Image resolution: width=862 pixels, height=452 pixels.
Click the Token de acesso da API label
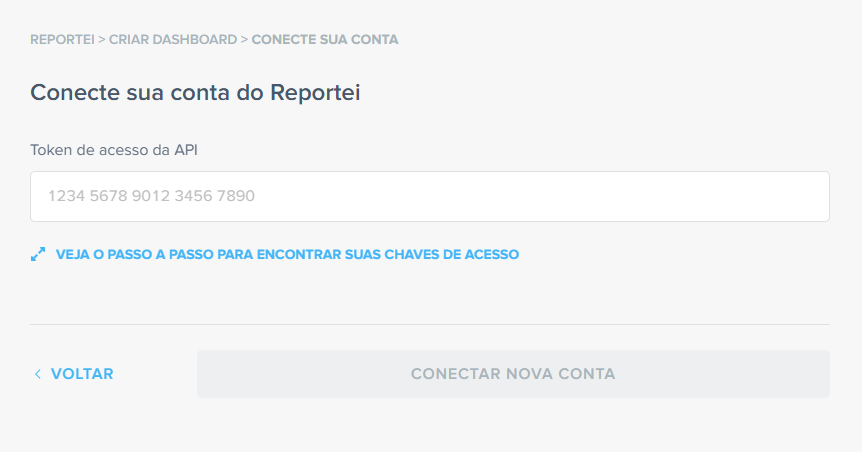pyautogui.click(x=114, y=150)
